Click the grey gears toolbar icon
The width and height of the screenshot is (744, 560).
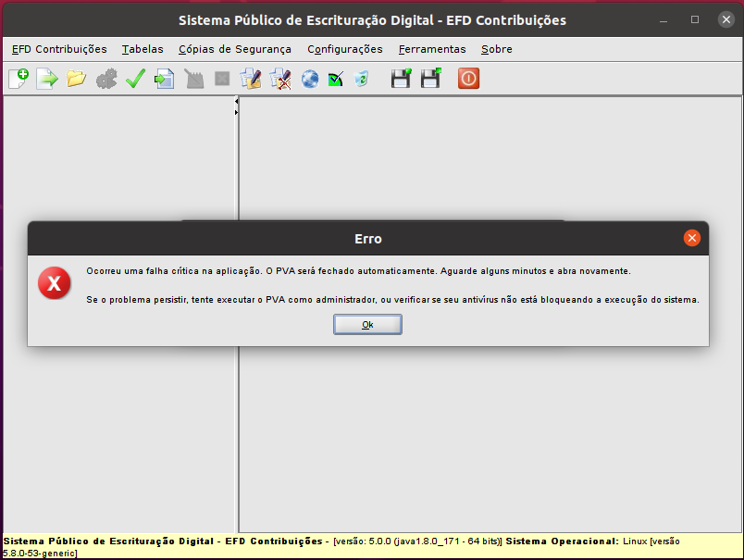click(x=106, y=79)
